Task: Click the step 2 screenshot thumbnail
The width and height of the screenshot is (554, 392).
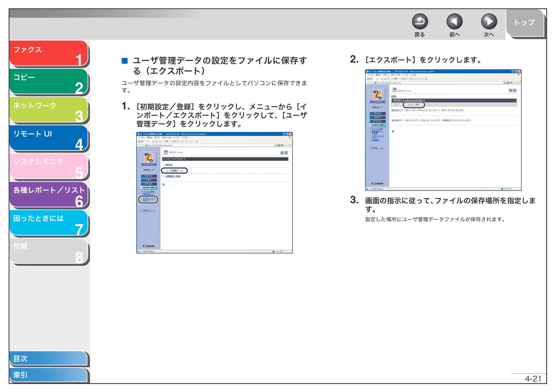Action: [443, 130]
